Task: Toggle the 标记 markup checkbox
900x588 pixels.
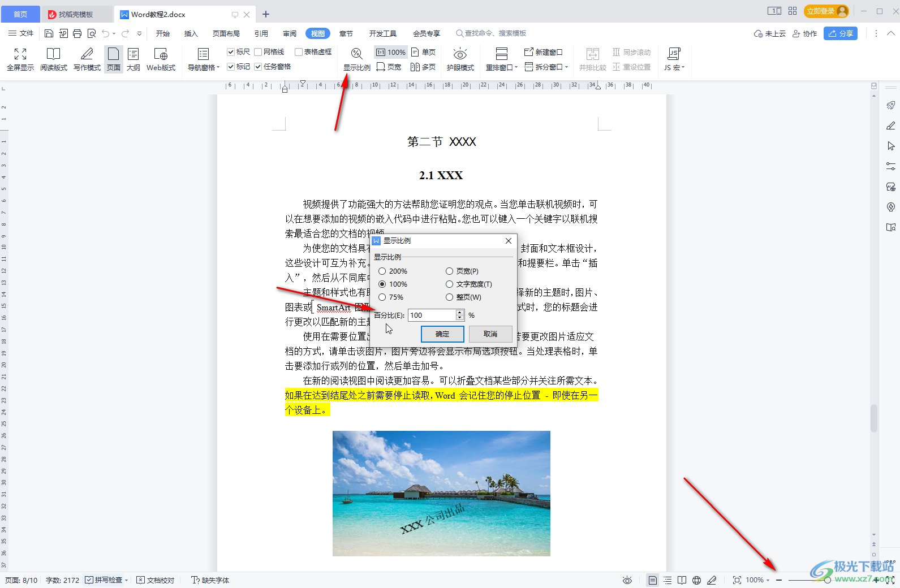Action: coord(231,67)
